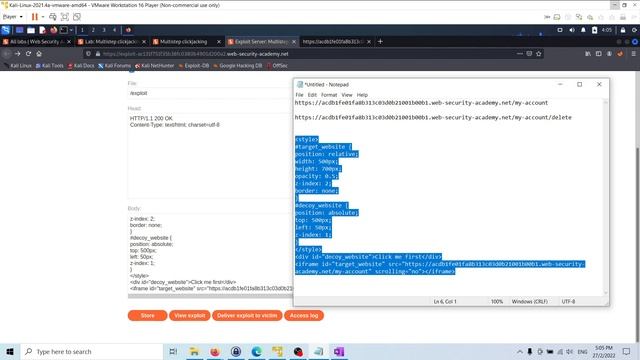Open Notepad Edit menu
Screen dimensions: 640x360
[312, 95]
